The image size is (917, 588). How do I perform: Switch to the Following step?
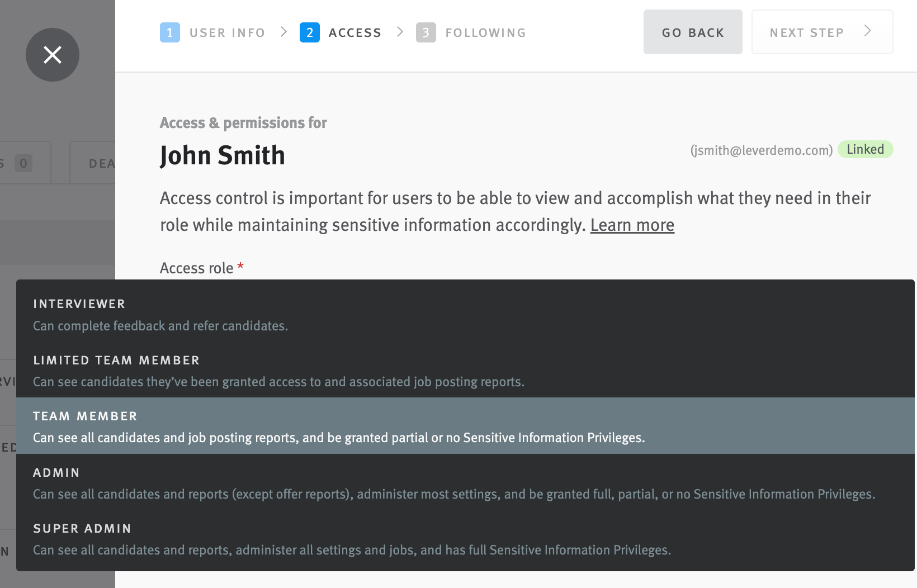click(x=485, y=32)
